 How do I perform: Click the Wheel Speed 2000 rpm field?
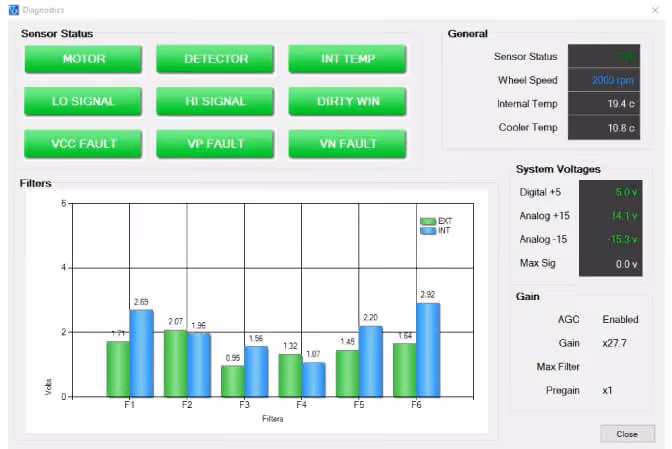point(604,80)
